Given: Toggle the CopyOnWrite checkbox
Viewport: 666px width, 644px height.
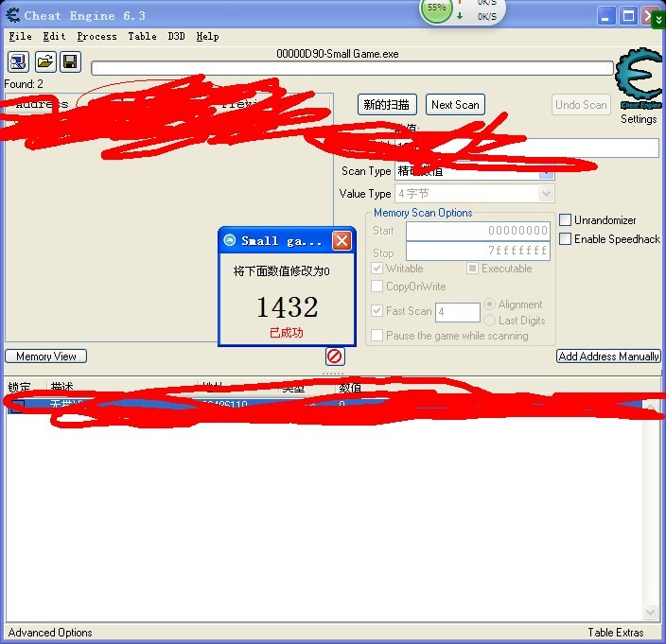Looking at the screenshot, I should (377, 287).
